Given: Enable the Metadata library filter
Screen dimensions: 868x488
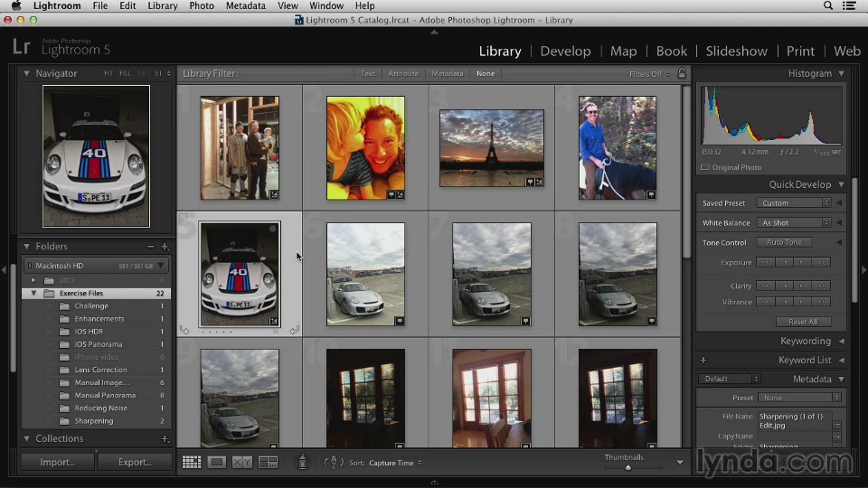Looking at the screenshot, I should point(448,73).
